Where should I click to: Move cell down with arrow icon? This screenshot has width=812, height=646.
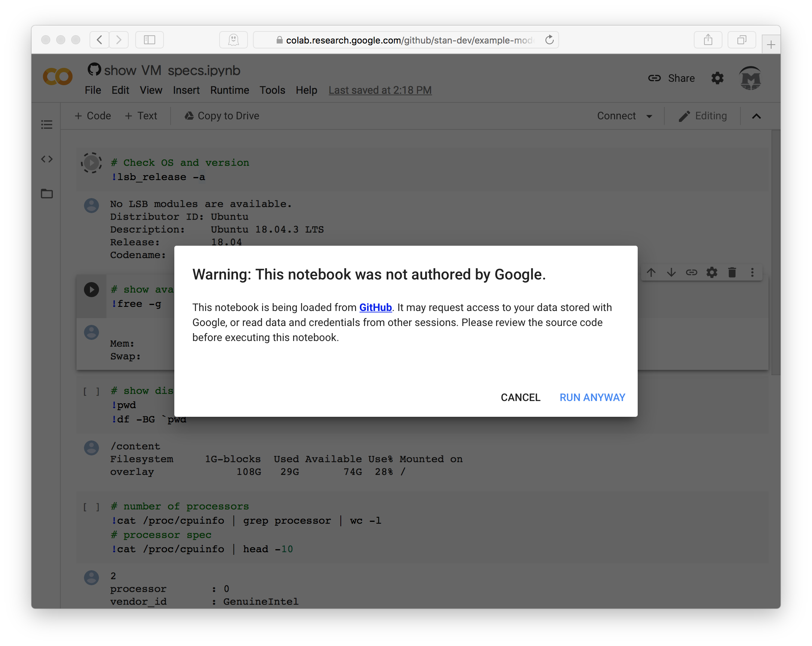pyautogui.click(x=671, y=272)
